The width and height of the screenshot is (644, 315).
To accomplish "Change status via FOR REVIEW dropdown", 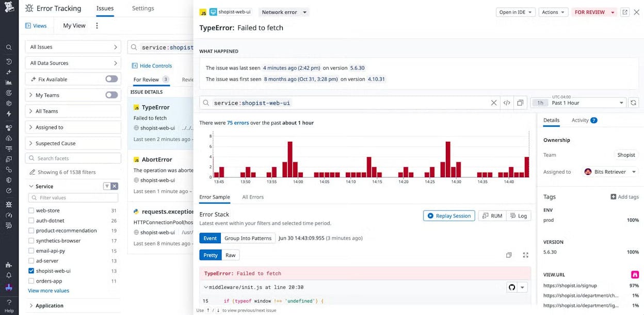I will click(594, 12).
